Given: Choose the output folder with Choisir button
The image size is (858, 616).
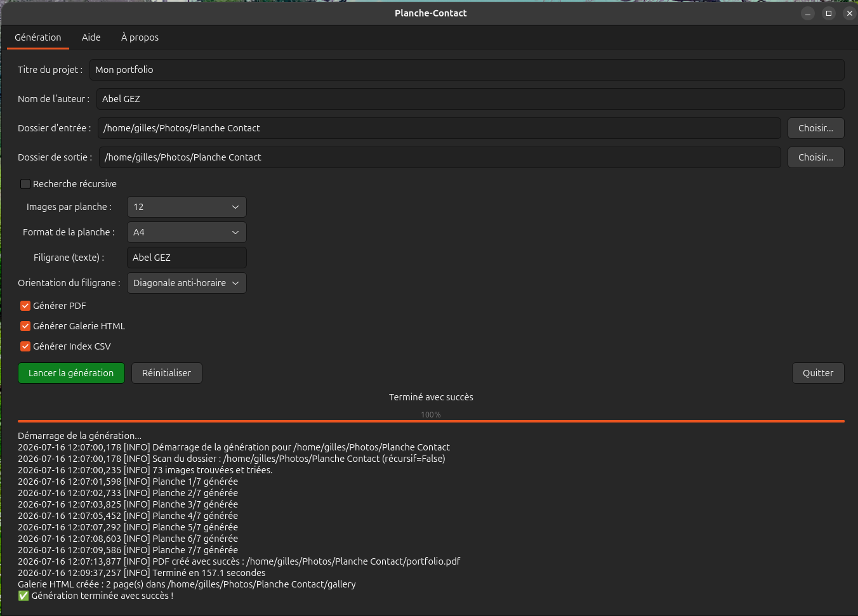Looking at the screenshot, I should (x=816, y=157).
